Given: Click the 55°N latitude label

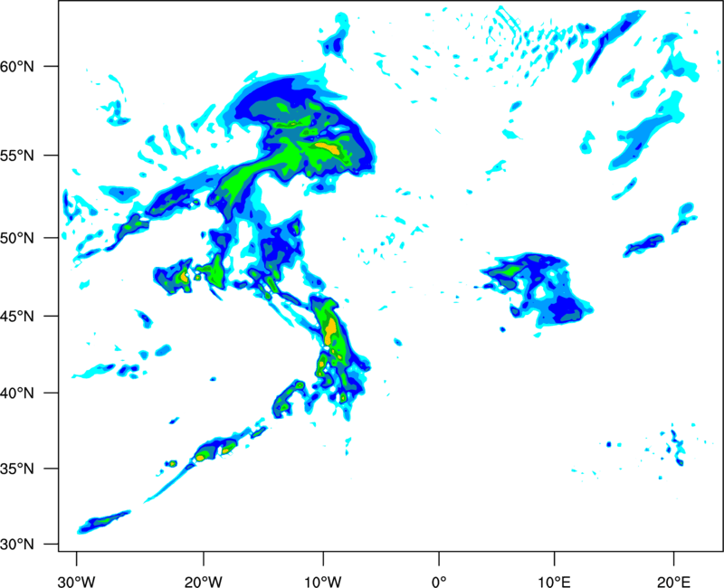Looking at the screenshot, I should (x=17, y=156).
